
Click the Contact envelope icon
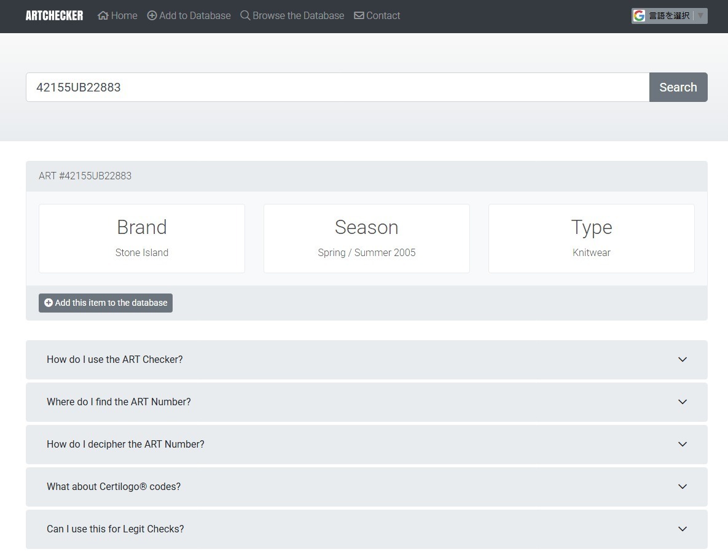[359, 16]
